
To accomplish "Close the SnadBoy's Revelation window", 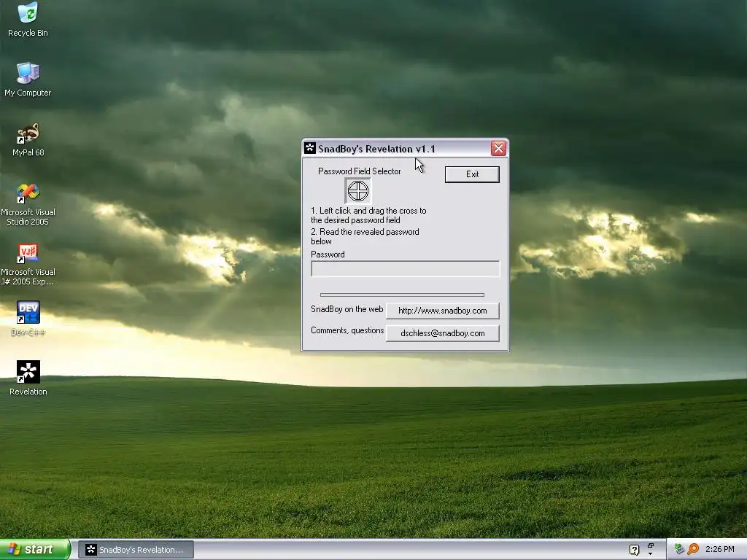I will point(498,149).
